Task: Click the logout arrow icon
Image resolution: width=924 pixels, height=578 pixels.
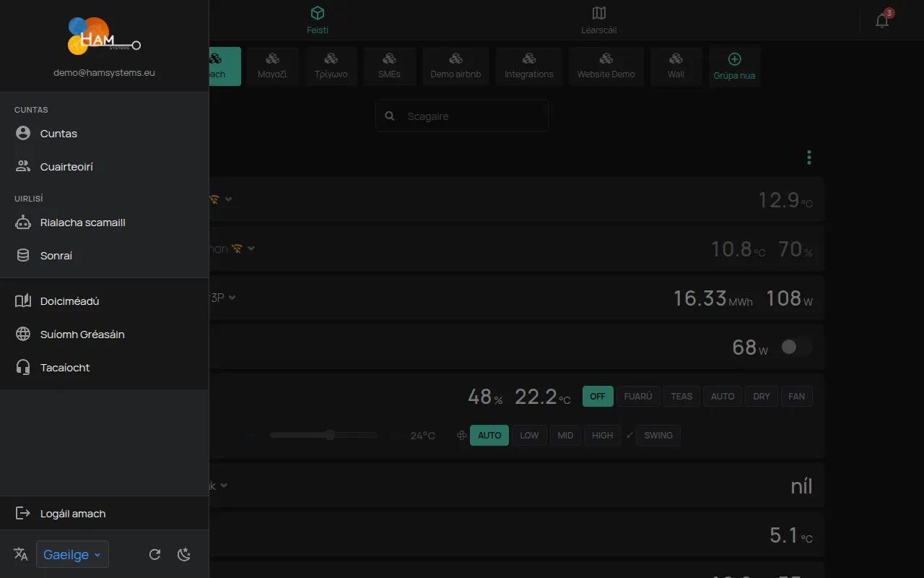Action: (x=23, y=514)
